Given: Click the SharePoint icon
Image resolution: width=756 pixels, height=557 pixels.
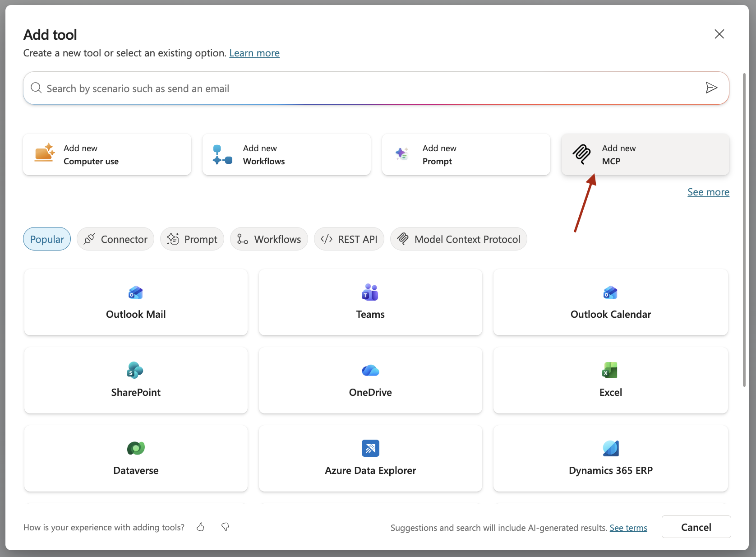Looking at the screenshot, I should tap(135, 370).
